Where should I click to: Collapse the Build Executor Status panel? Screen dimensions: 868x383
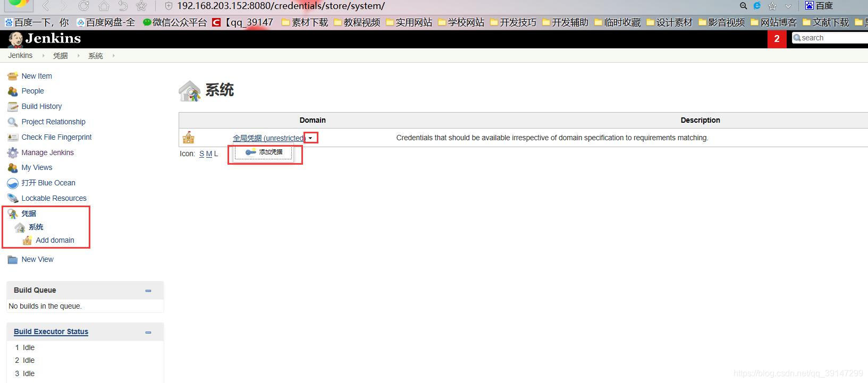(x=148, y=332)
